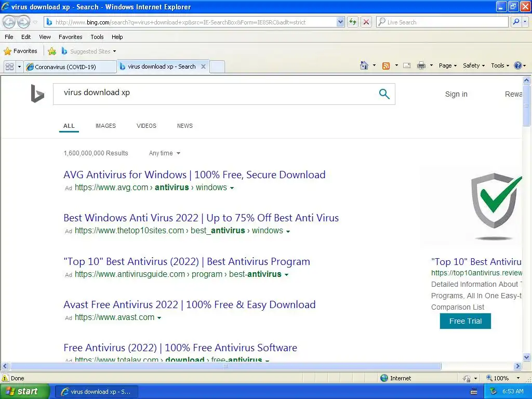Click the Live Search magnifier button
The height and width of the screenshot is (399, 532).
516,22
